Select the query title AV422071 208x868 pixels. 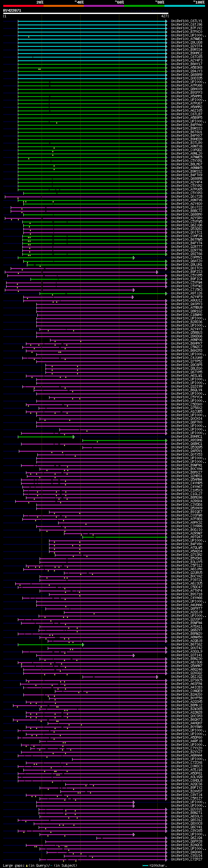click(x=12, y=10)
